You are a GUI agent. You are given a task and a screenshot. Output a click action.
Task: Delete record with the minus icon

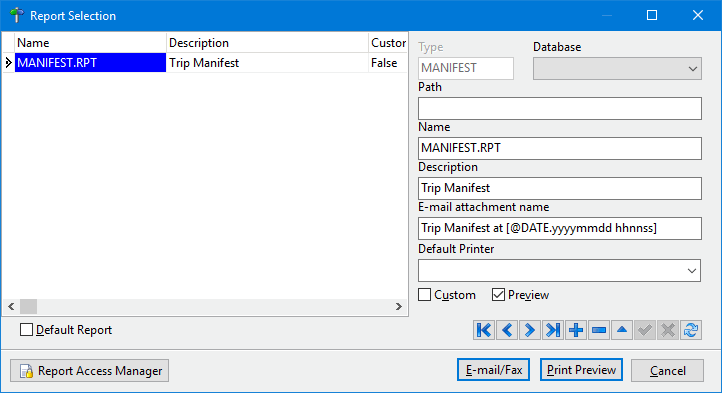tap(599, 330)
